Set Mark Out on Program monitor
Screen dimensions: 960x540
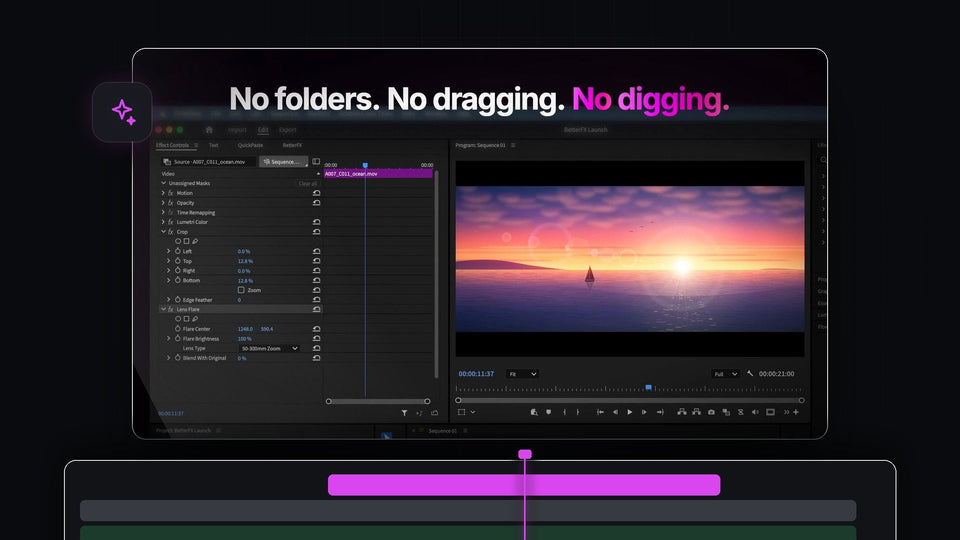point(578,412)
